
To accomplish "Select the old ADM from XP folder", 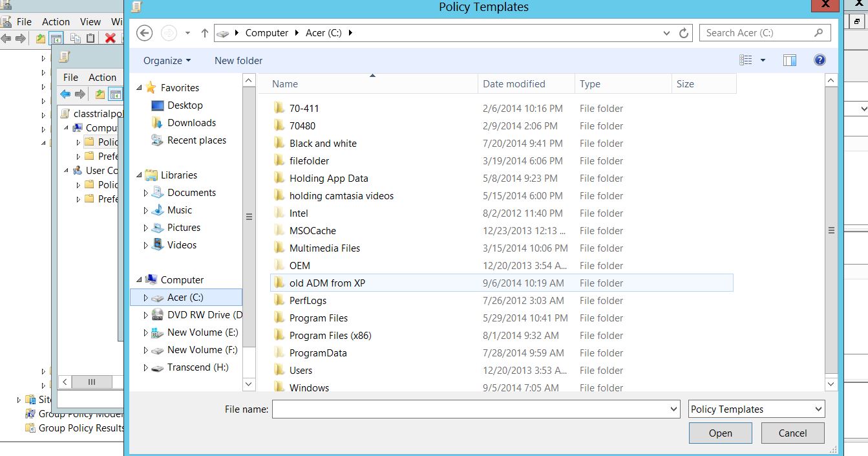I will point(327,283).
